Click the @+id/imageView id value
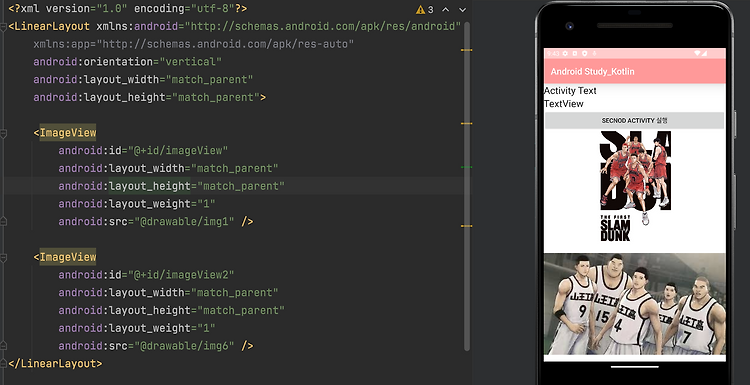 (177, 151)
